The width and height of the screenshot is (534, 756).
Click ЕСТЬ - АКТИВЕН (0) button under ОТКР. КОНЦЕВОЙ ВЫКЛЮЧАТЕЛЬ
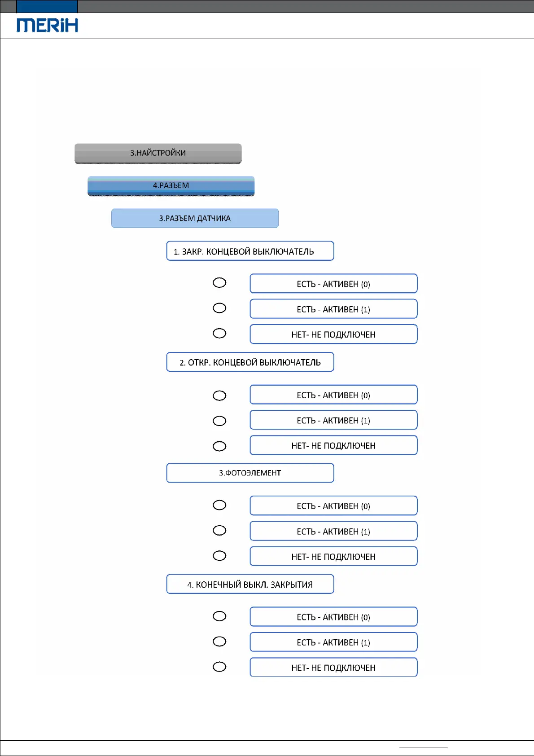[x=333, y=395]
